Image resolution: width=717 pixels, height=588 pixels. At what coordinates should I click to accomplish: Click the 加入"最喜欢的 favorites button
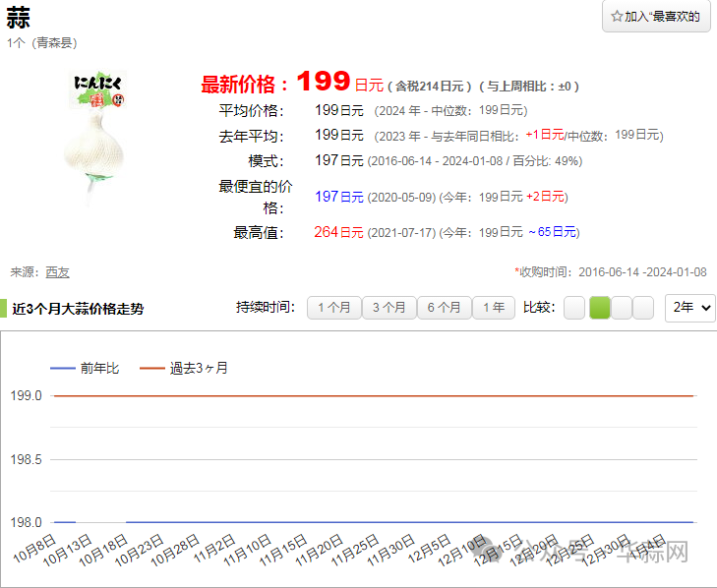coord(656,17)
